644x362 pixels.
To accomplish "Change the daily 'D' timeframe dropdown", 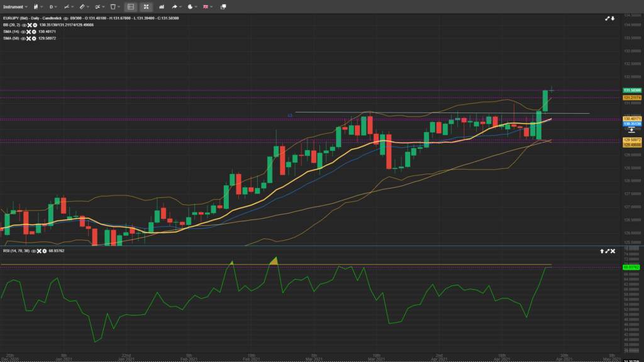I will point(53,6).
